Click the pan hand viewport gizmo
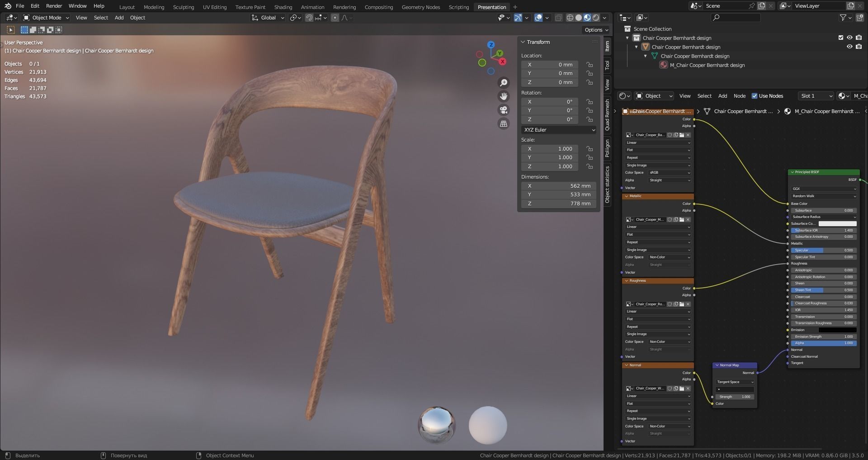Screen dimensions: 868x460 (504, 96)
